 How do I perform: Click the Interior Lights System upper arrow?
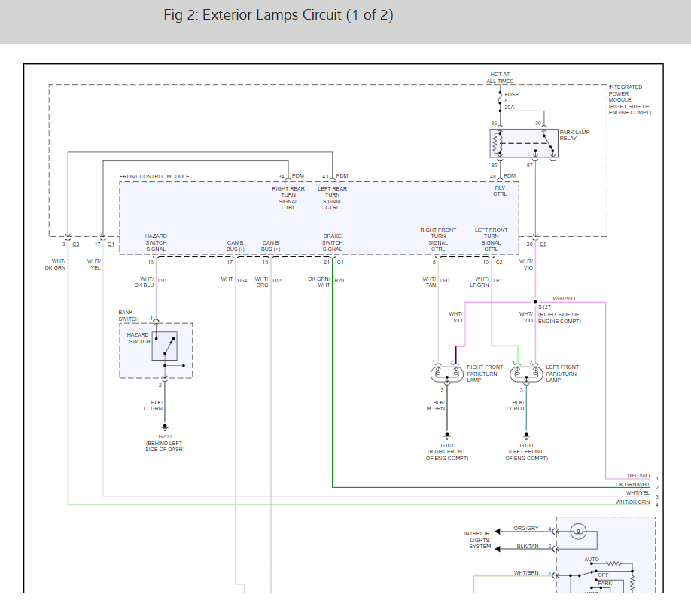point(498,532)
